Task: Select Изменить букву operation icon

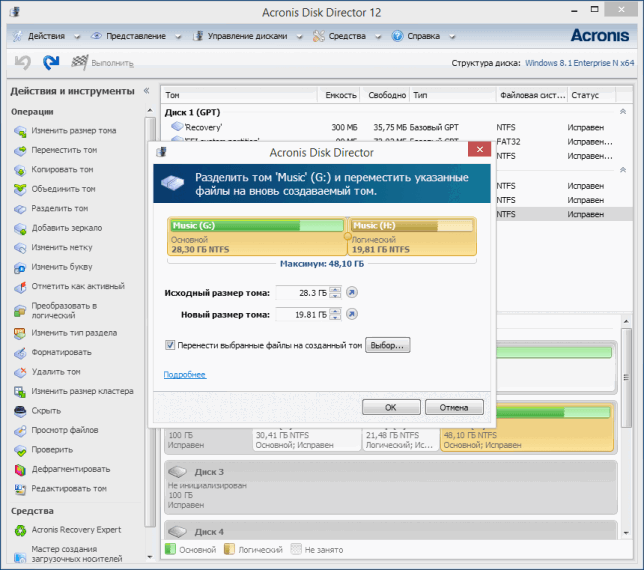Action: [20, 267]
